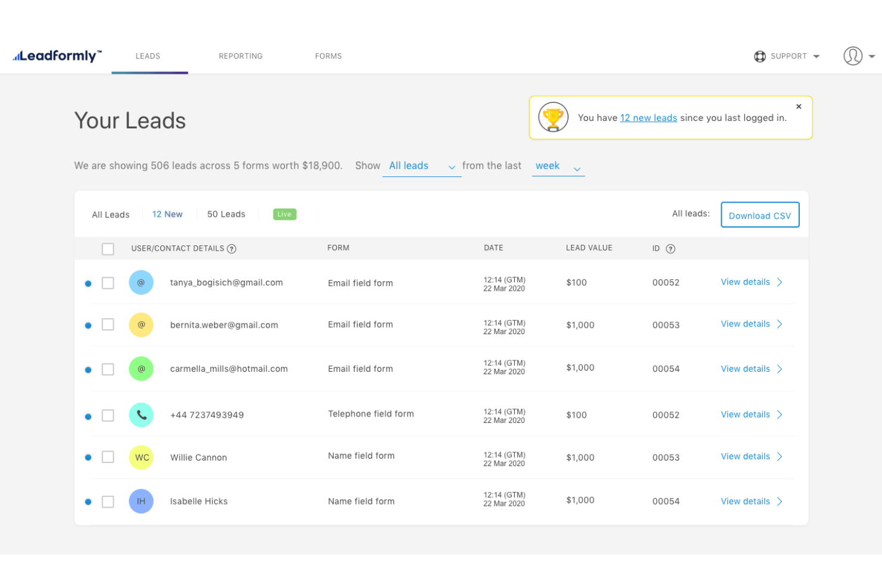The width and height of the screenshot is (882, 588).
Task: Select the checkbox for Isabelle Hicks
Action: point(108,502)
